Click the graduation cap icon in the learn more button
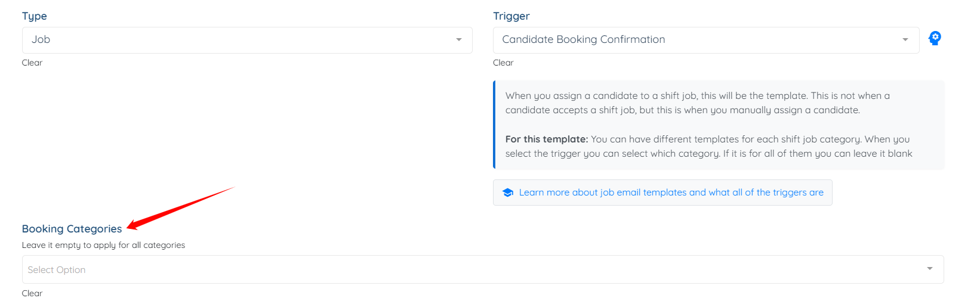 tap(508, 193)
